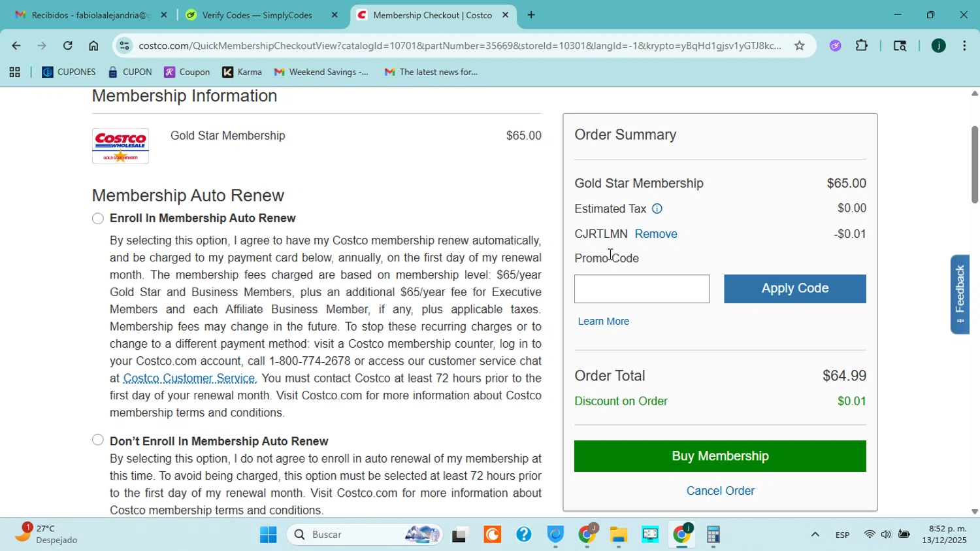Open the Coupon bookmark
Screen dimensions: 980x551
click(188, 73)
